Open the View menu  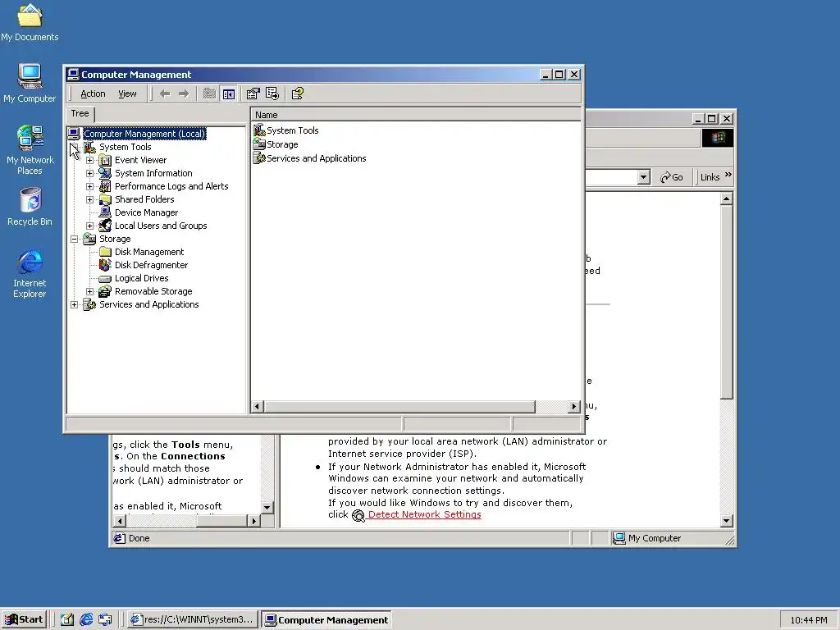point(127,94)
